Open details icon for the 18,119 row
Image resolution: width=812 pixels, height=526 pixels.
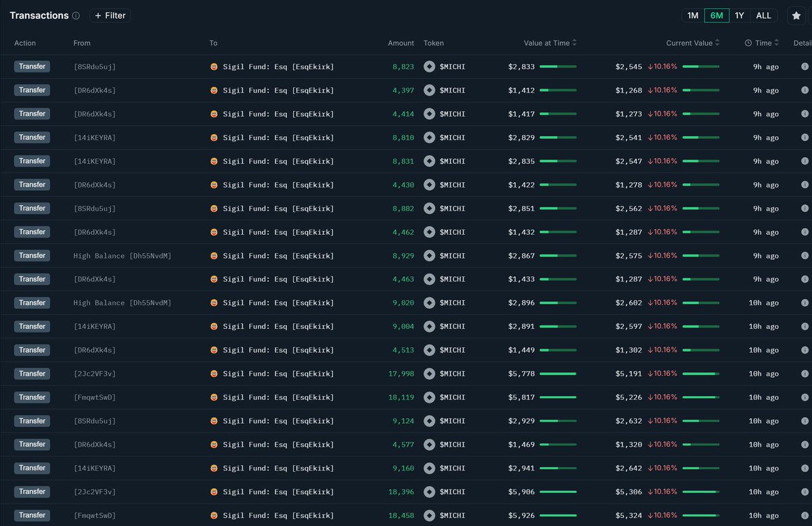(805, 397)
